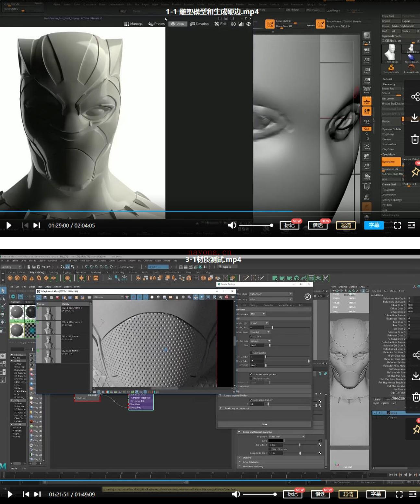
Task: Mute the 3-1 video volume speaker
Action: click(236, 494)
